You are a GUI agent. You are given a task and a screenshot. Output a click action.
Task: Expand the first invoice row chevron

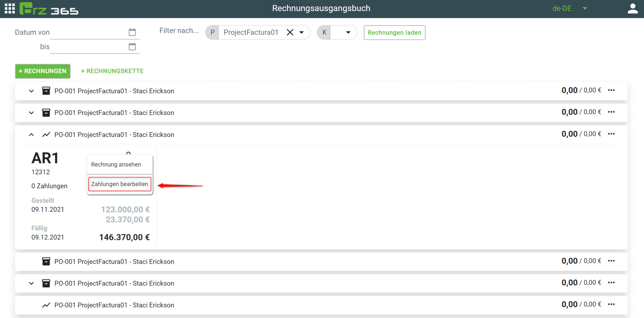pyautogui.click(x=31, y=91)
